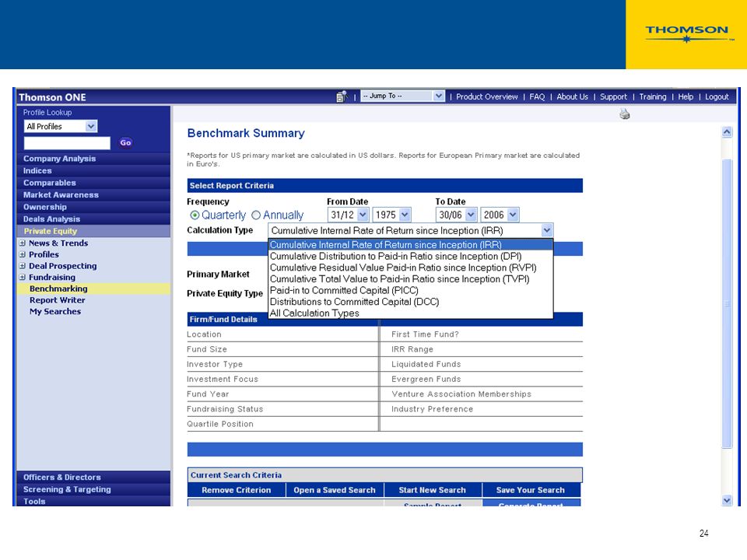Open the Product Overview link

coord(487,96)
